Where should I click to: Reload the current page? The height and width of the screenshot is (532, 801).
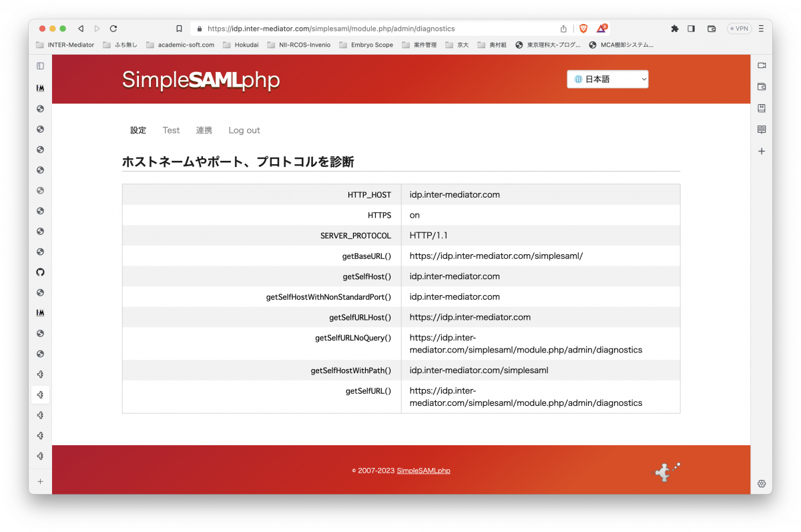click(x=112, y=28)
